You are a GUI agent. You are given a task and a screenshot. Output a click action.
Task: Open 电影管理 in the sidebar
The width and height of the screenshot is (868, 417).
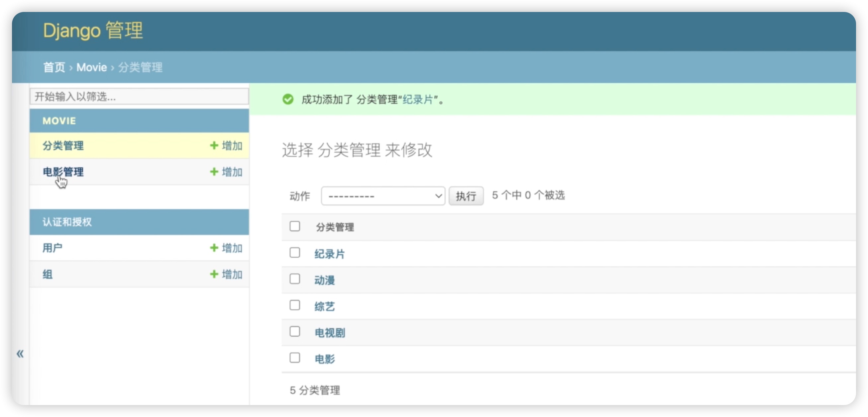tap(63, 172)
